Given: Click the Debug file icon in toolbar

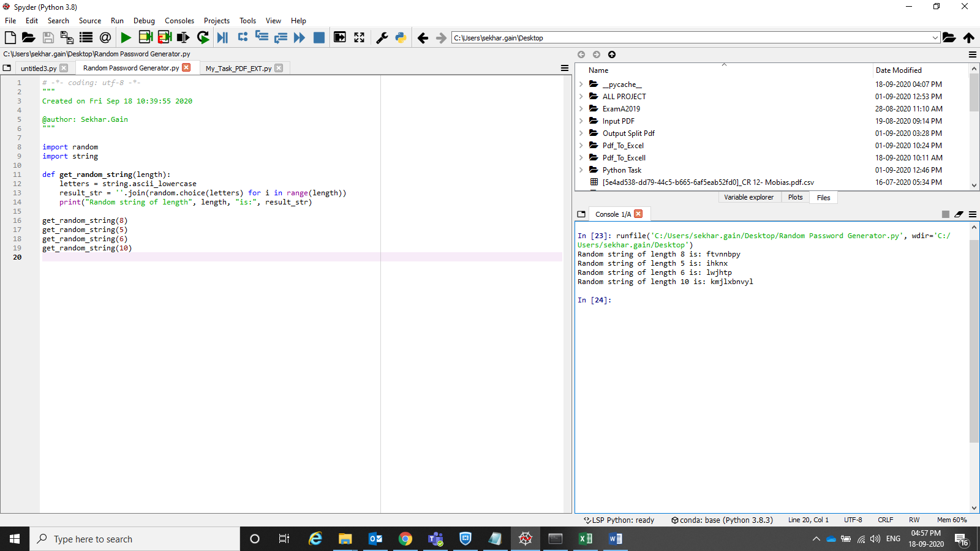Looking at the screenshot, I should tap(222, 38).
